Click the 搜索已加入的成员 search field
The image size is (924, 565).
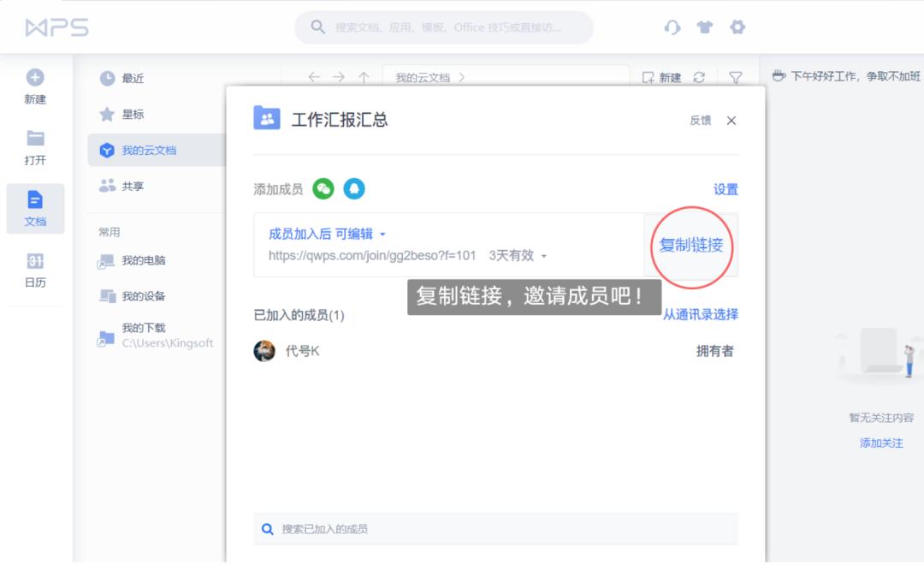(496, 529)
